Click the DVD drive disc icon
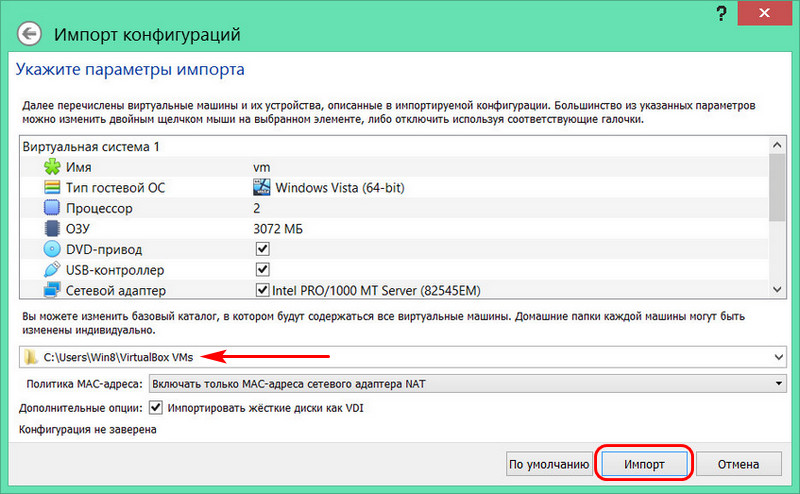 point(52,249)
